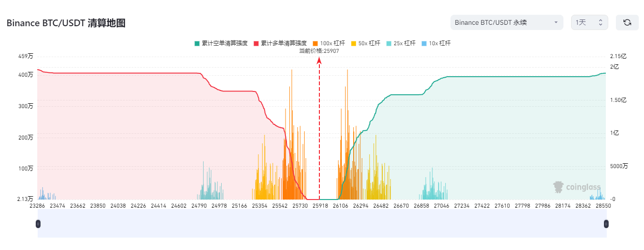Toggle the 25x 杠杆 legend series
Screen dimensions: 644x250
(401, 43)
